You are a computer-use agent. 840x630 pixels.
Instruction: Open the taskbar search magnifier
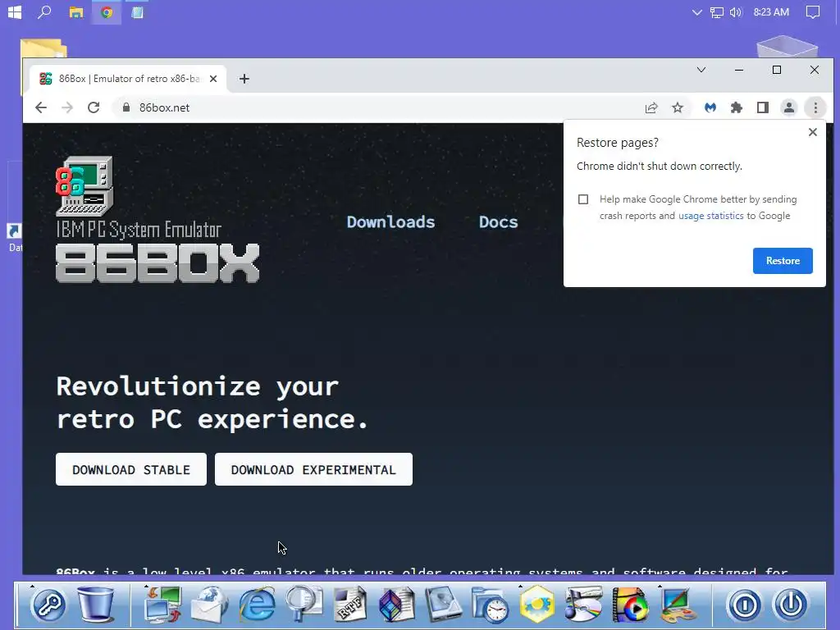tap(44, 11)
